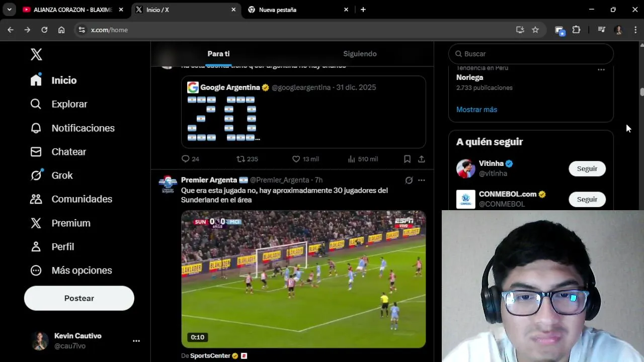Open translate/screen extension icon in toolbar
Image resolution: width=644 pixels, height=362 pixels.
559,30
